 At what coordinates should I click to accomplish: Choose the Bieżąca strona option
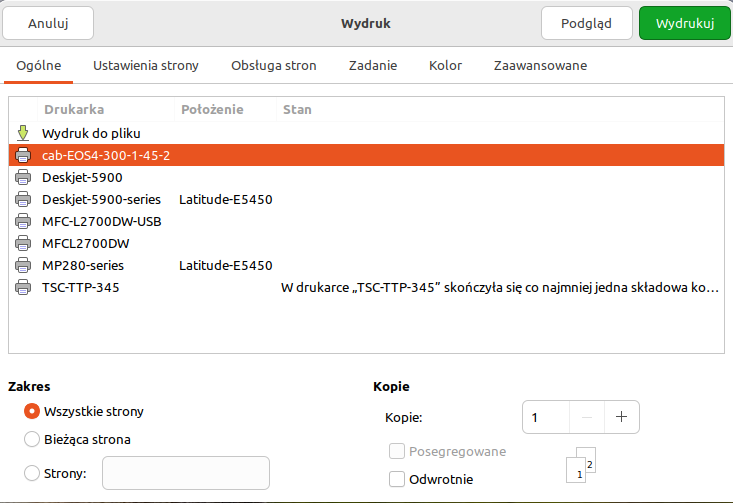[x=32, y=439]
